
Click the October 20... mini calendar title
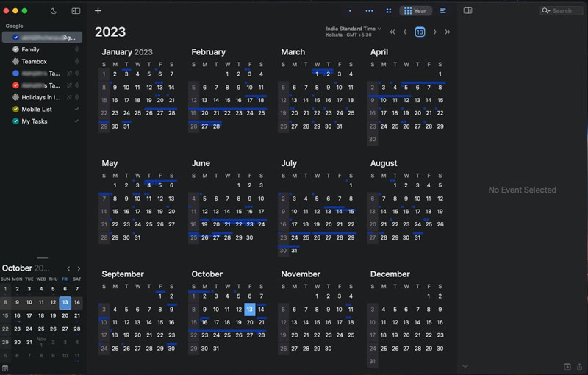[26, 268]
